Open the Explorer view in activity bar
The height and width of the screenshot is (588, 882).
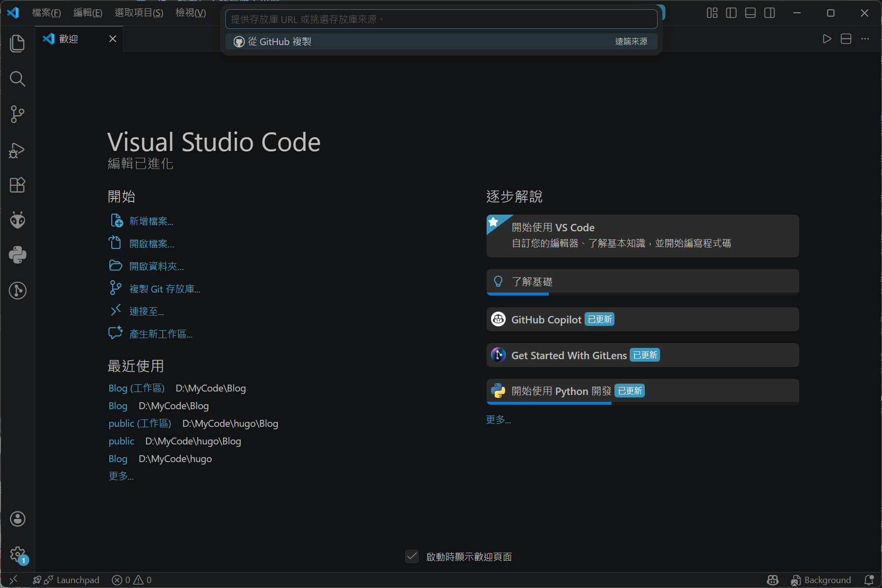coord(18,43)
